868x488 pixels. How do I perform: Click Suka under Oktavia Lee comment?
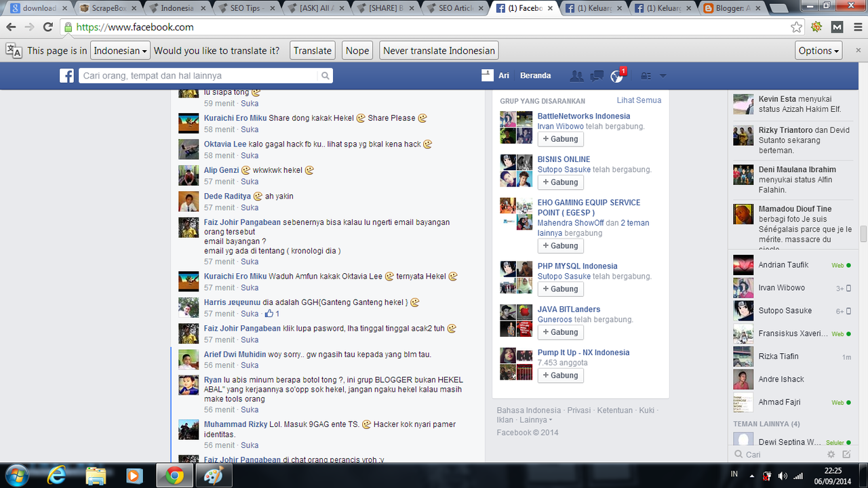[250, 155]
